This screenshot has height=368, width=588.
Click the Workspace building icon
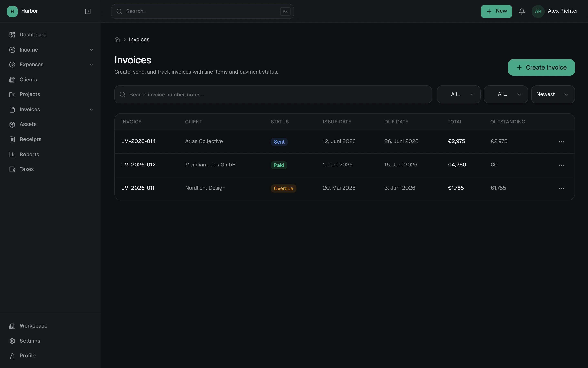point(12,326)
